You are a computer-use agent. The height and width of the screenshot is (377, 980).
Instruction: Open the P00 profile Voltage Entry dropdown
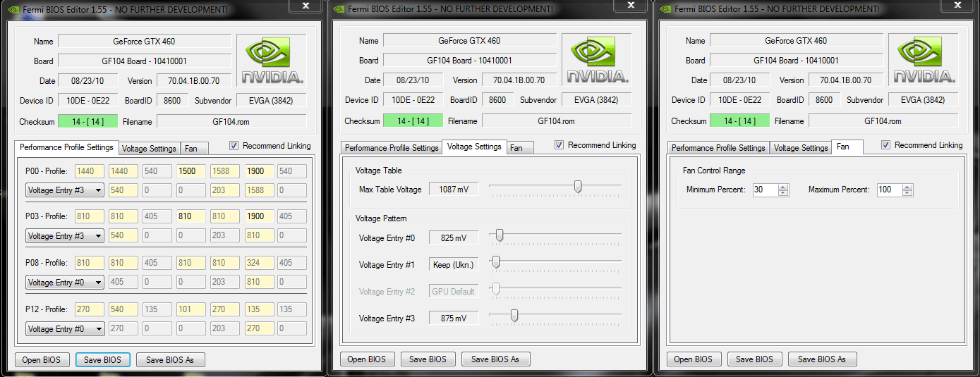point(65,190)
